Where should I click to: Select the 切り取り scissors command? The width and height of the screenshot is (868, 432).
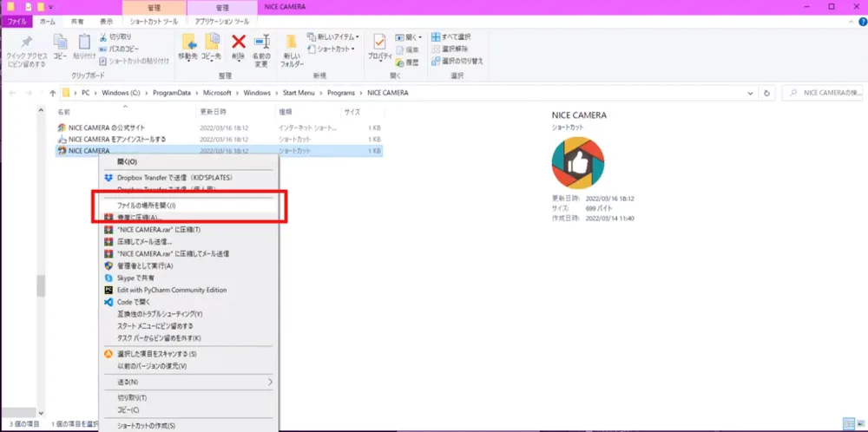[x=115, y=37]
